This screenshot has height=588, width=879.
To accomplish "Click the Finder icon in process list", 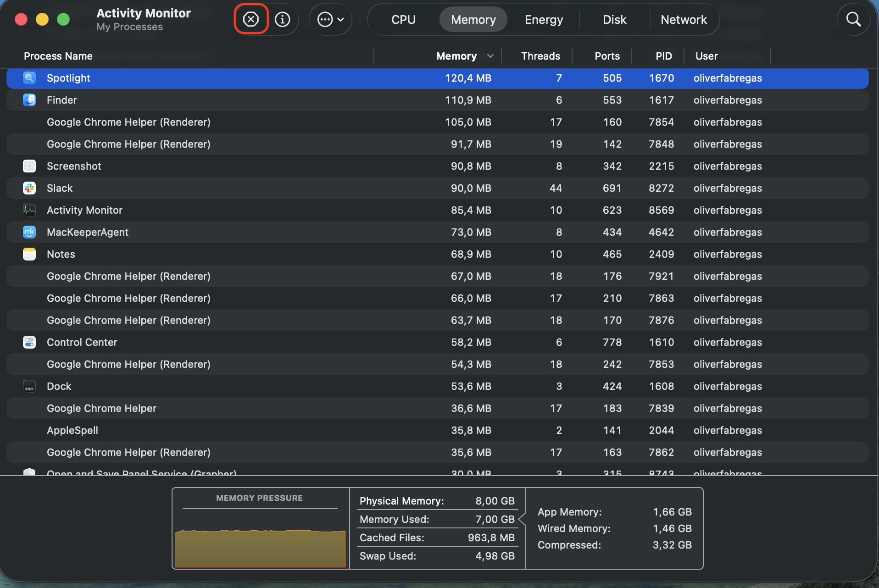I will click(x=29, y=100).
